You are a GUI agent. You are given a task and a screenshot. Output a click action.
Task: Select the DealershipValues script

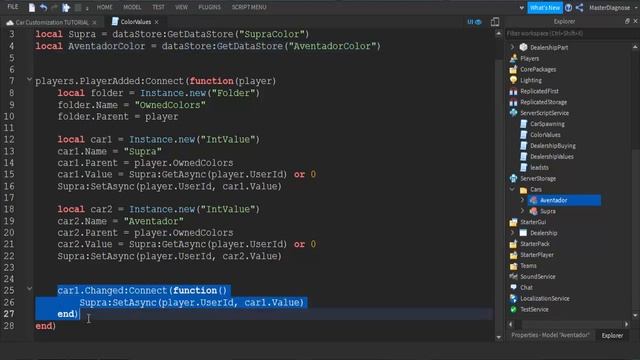(552, 157)
